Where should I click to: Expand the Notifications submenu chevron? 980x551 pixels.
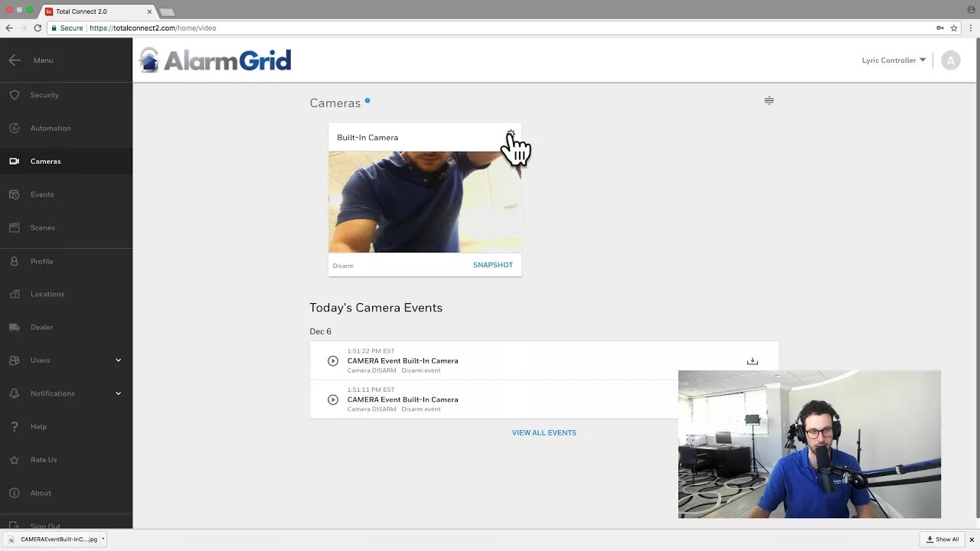click(x=118, y=393)
